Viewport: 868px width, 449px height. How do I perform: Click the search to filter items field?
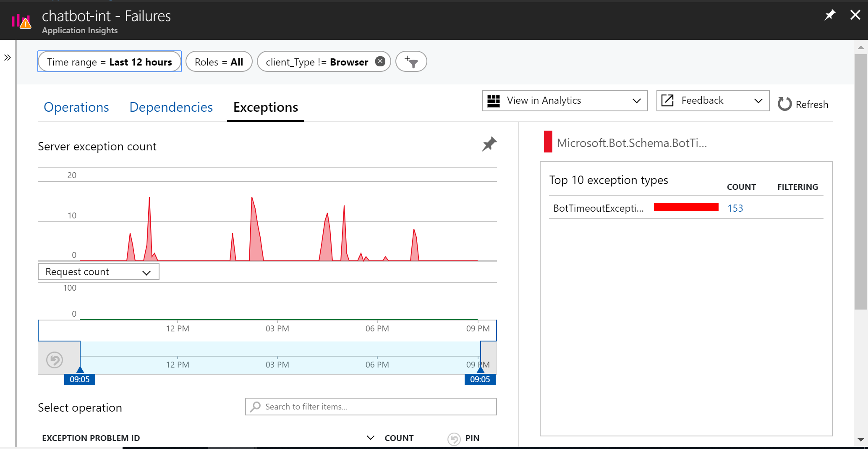pos(370,406)
